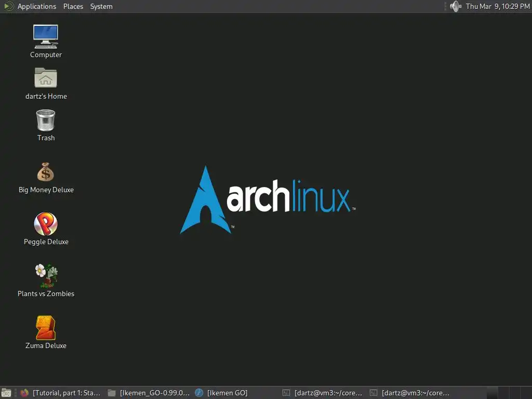Restore the Firefox Tutorial, part 1 window

point(61,393)
